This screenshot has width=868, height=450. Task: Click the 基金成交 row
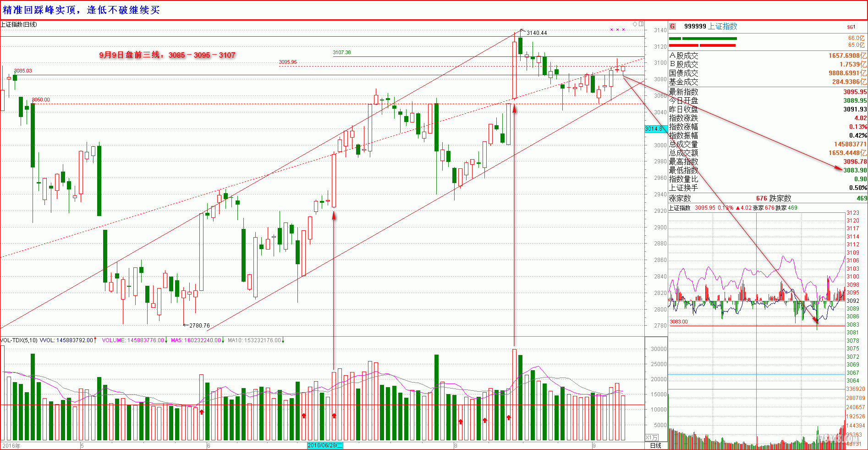[x=768, y=82]
